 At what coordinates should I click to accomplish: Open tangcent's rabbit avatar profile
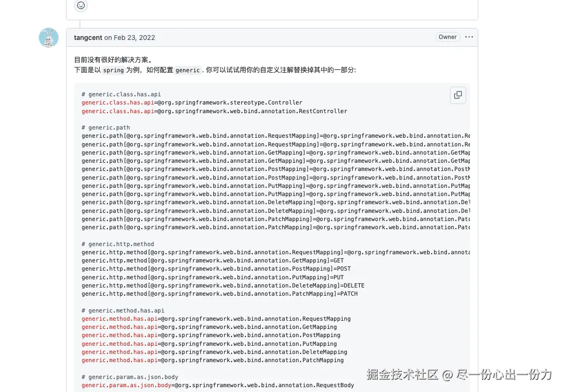pyautogui.click(x=49, y=38)
